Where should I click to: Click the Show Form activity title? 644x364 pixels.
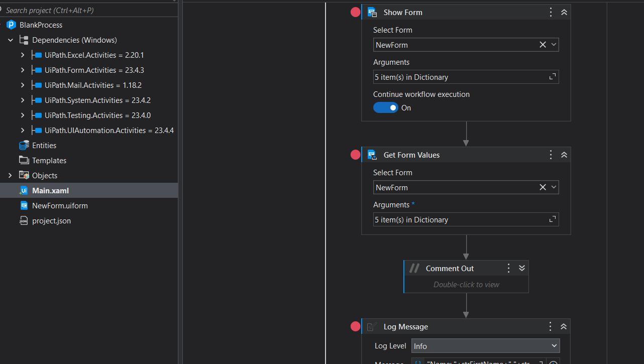(403, 13)
